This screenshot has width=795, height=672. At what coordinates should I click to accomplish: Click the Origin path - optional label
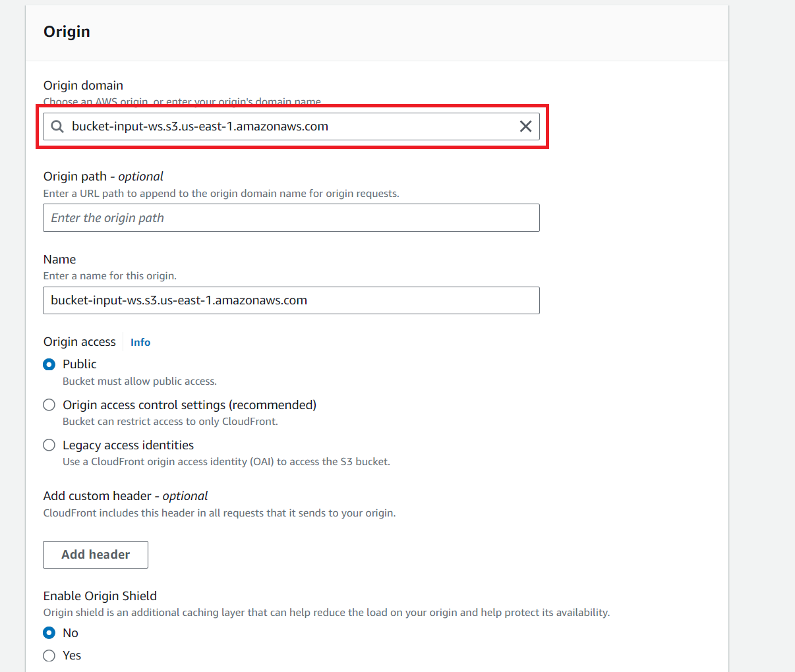[103, 177]
